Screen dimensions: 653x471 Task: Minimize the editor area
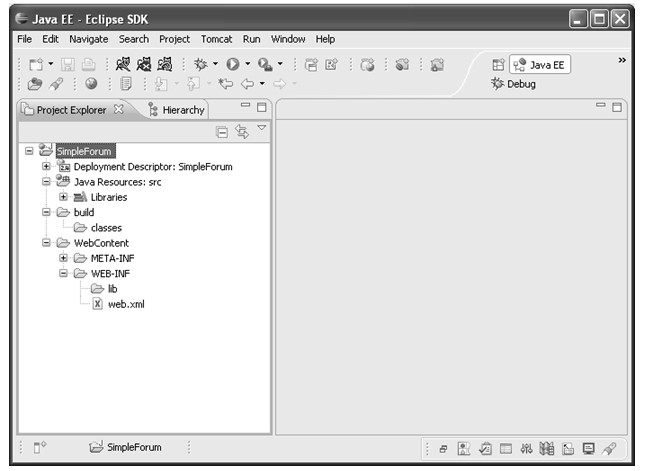pyautogui.click(x=601, y=105)
